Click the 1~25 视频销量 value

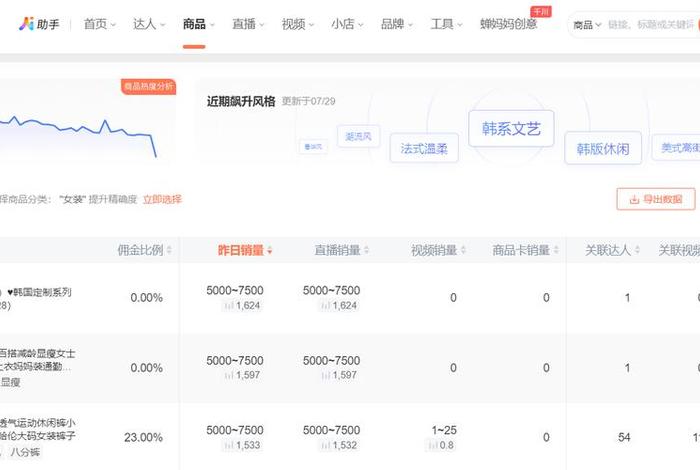click(444, 430)
